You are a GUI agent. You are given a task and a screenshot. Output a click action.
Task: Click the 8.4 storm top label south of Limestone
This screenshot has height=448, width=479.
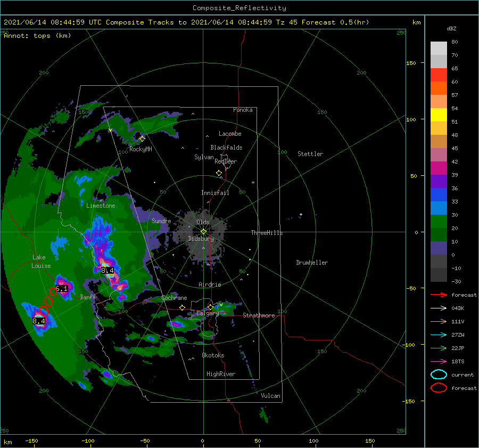(107, 270)
